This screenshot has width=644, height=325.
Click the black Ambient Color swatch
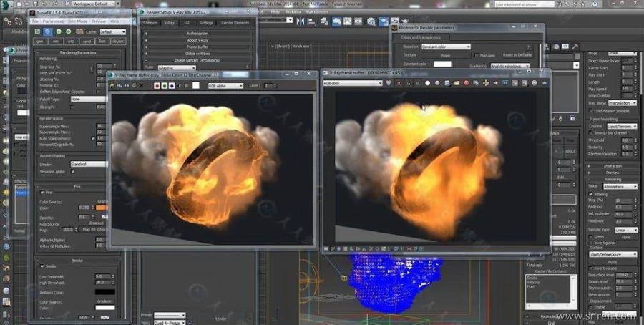(x=105, y=292)
